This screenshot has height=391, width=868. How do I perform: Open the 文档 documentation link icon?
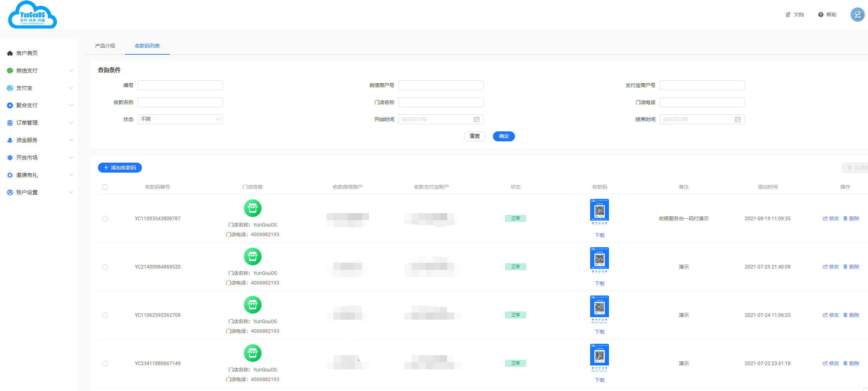[x=788, y=15]
